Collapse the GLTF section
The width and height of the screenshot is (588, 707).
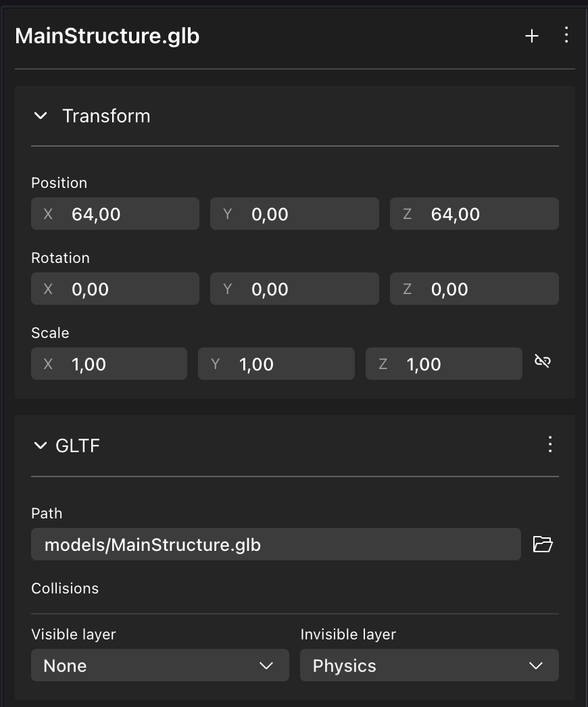pyautogui.click(x=41, y=445)
